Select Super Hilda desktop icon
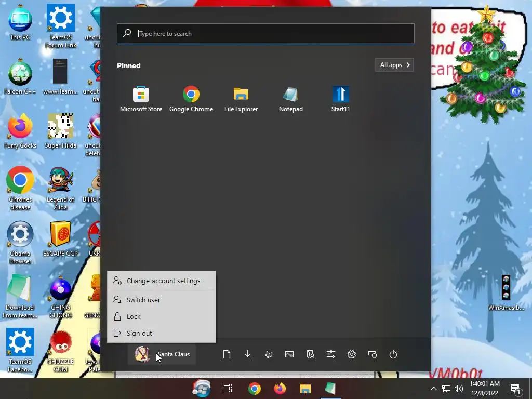The image size is (532, 399). tap(60, 131)
